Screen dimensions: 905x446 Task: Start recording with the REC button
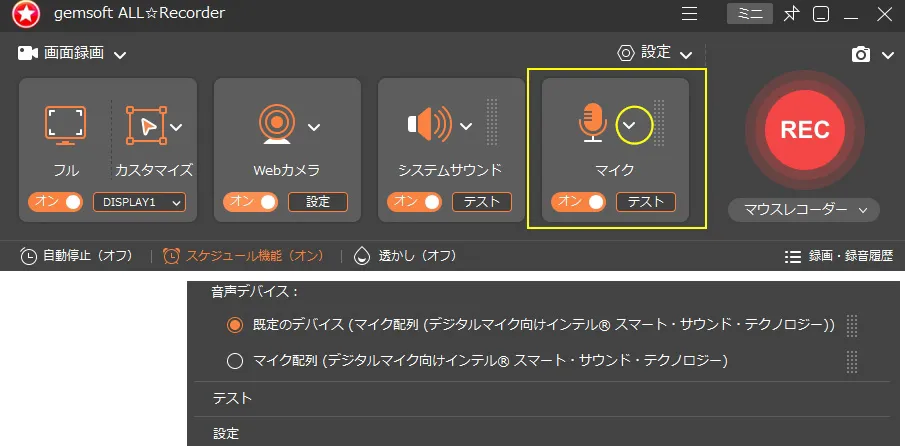[805, 130]
